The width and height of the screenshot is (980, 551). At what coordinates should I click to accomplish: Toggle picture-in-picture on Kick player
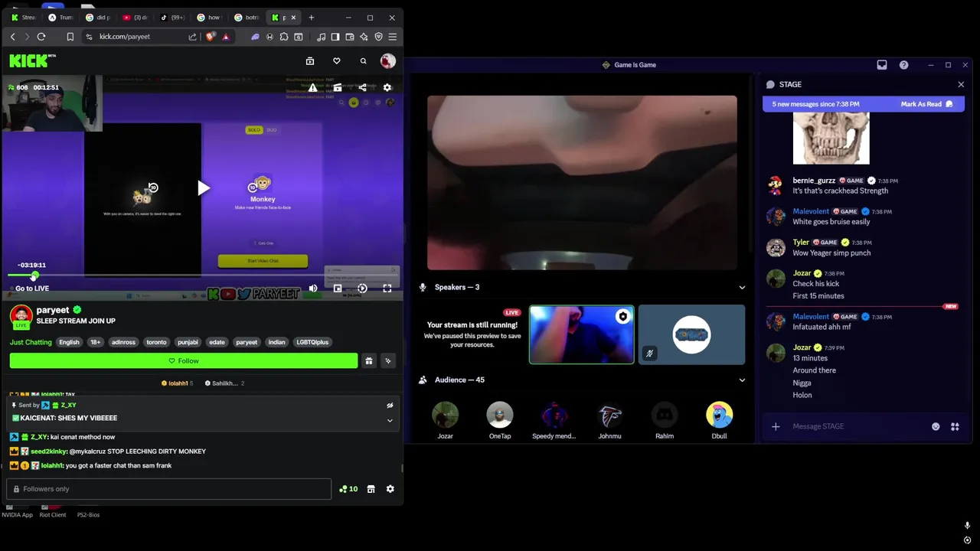pos(338,289)
